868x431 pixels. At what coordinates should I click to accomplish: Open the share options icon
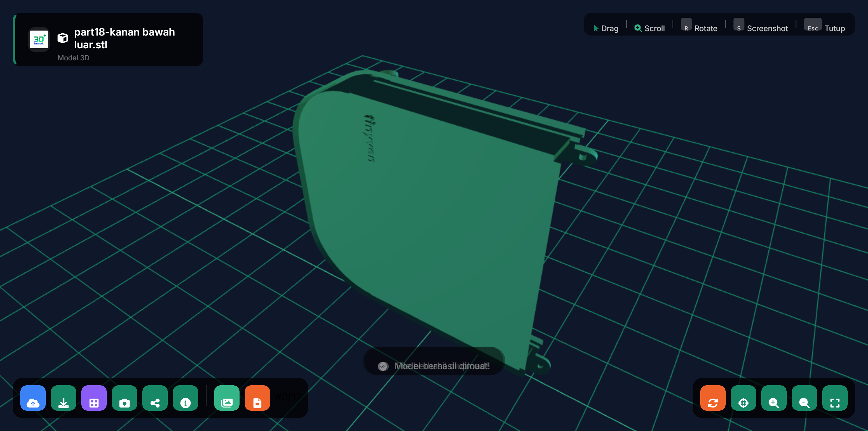(x=155, y=398)
